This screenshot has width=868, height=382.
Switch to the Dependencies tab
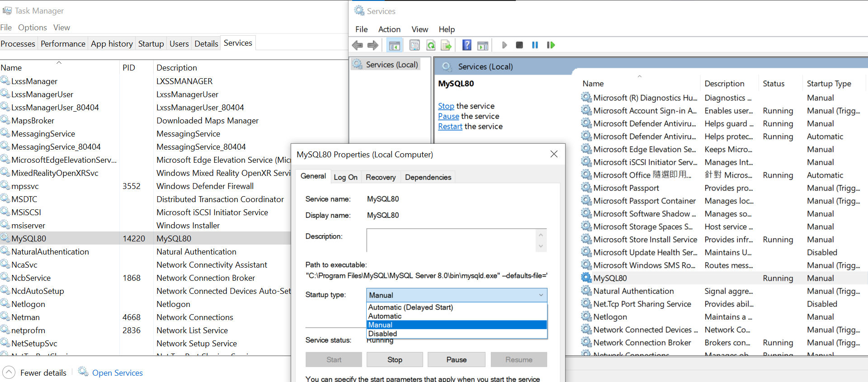[x=428, y=177]
